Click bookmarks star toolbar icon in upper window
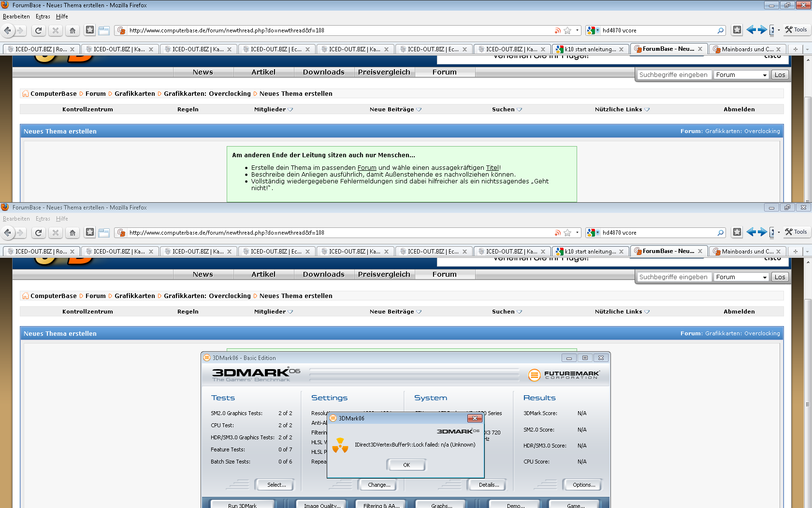Viewport: 812px width, 508px height. [x=90, y=30]
